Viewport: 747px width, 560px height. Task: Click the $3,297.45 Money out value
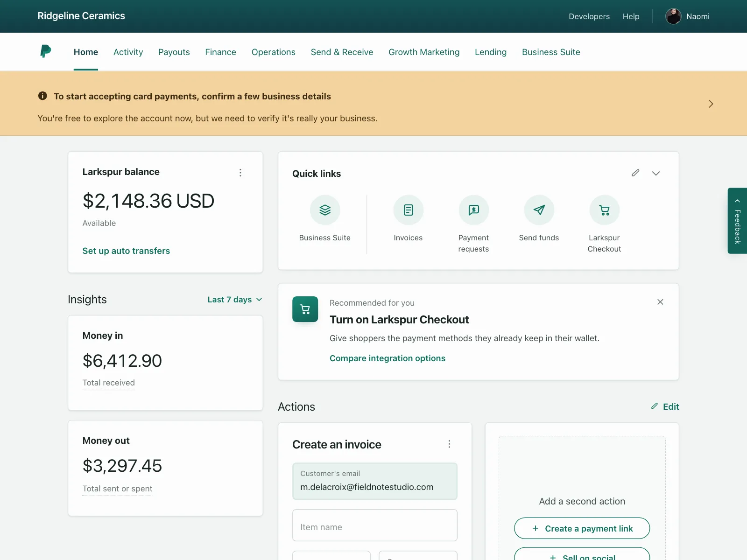pos(122,466)
